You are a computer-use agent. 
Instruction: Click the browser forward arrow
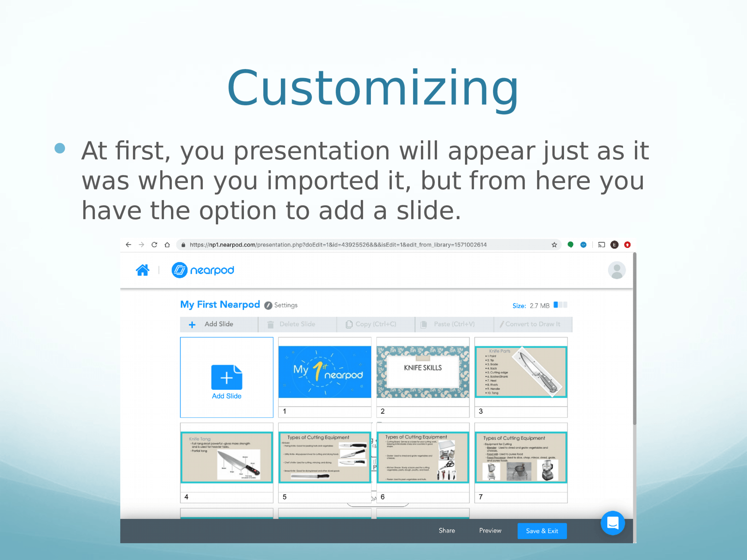click(142, 245)
